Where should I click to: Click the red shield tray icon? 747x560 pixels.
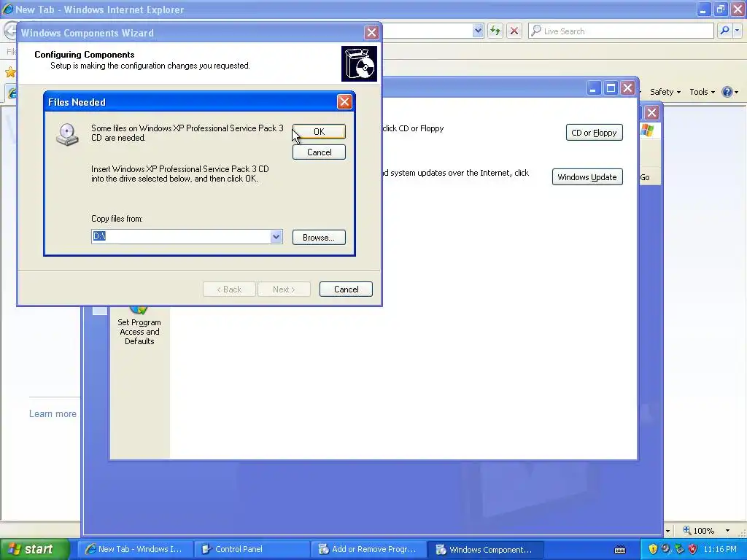tap(693, 550)
